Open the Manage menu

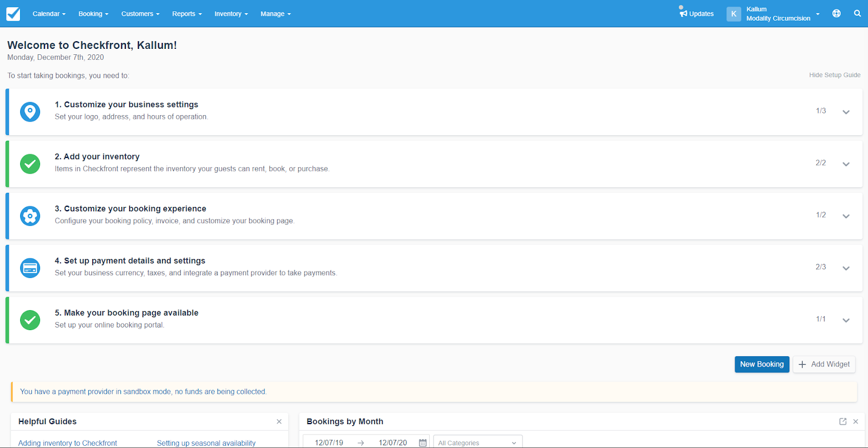(276, 14)
